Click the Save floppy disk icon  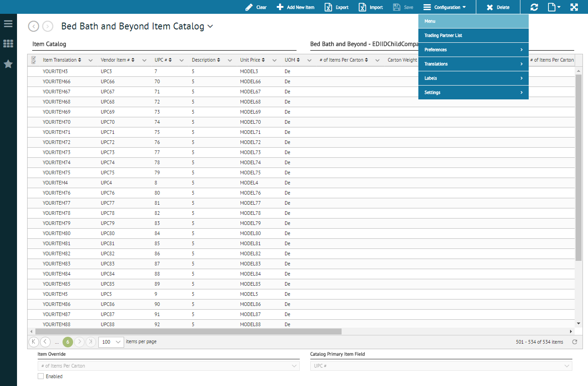coord(396,7)
